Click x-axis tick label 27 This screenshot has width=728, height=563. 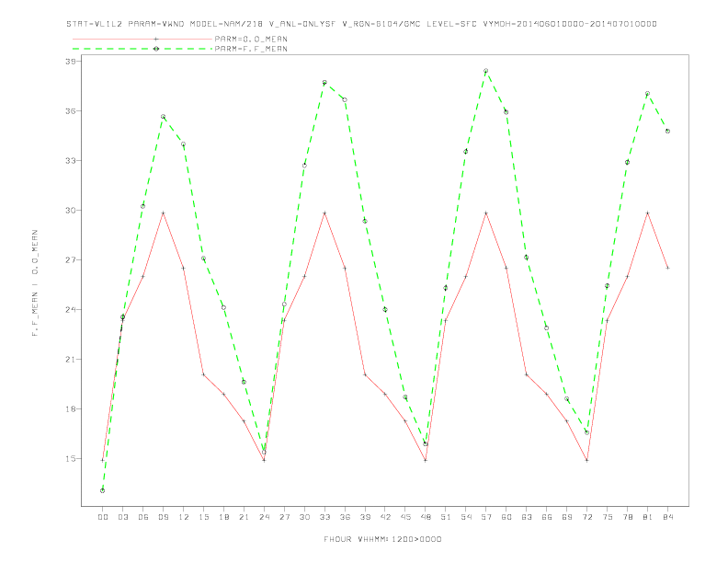tap(284, 517)
